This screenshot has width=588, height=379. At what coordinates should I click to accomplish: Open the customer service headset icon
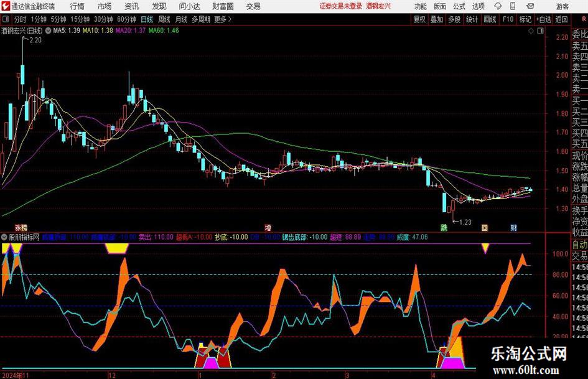(498, 6)
